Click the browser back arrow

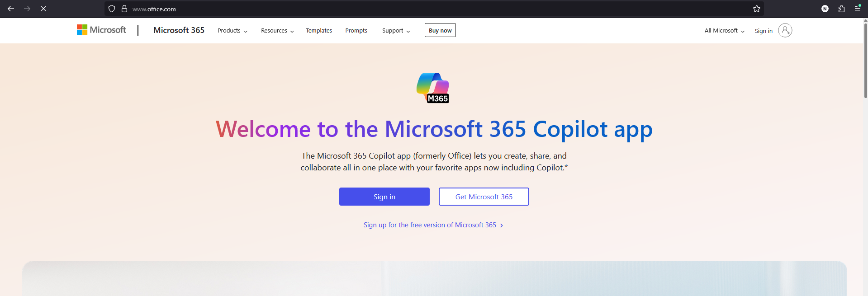point(11,9)
